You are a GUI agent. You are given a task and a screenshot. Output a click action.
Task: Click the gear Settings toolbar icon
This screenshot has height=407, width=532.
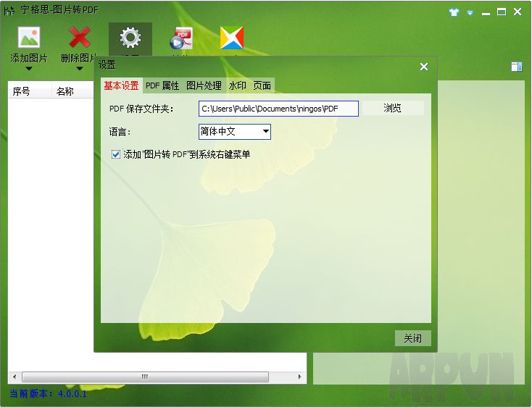pos(130,38)
